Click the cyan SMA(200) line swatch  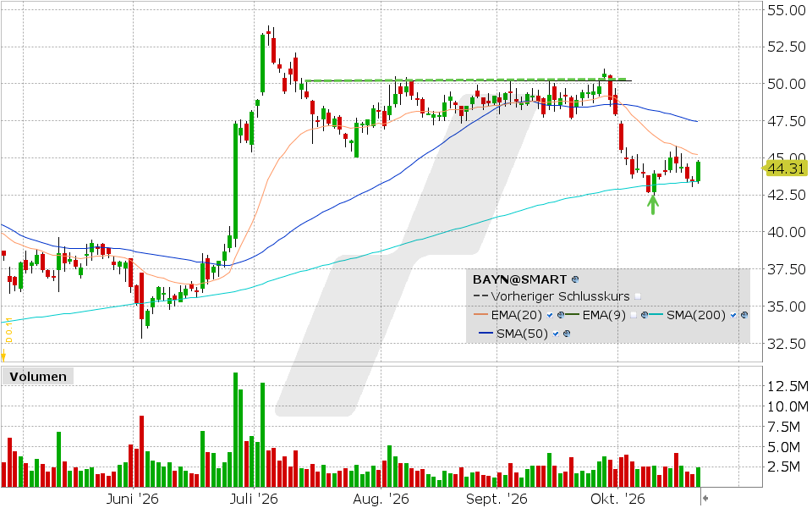click(656, 314)
